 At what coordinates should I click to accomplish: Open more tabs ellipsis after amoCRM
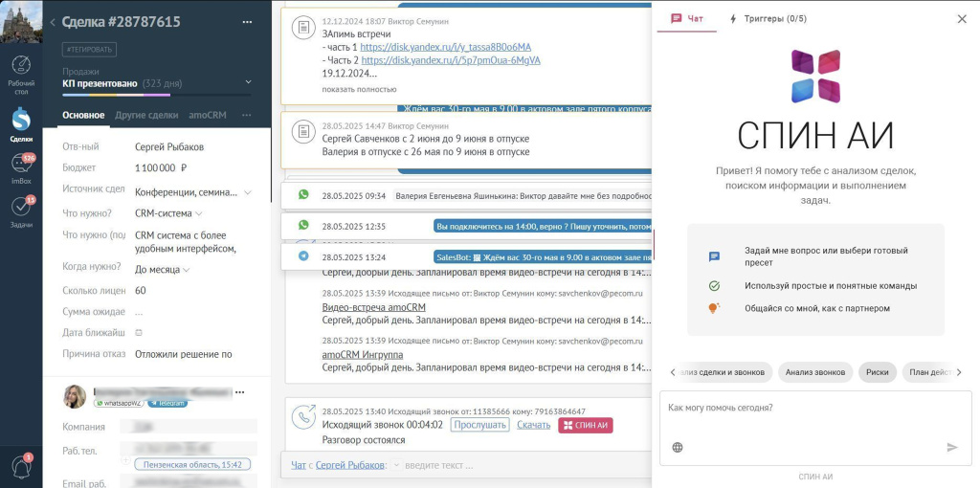pos(247,115)
